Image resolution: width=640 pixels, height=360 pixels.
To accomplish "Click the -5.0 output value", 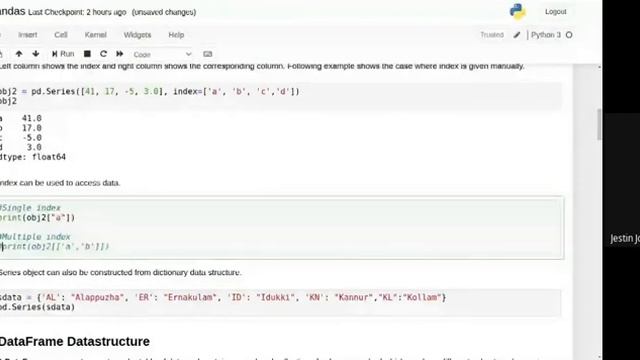I will [31, 138].
